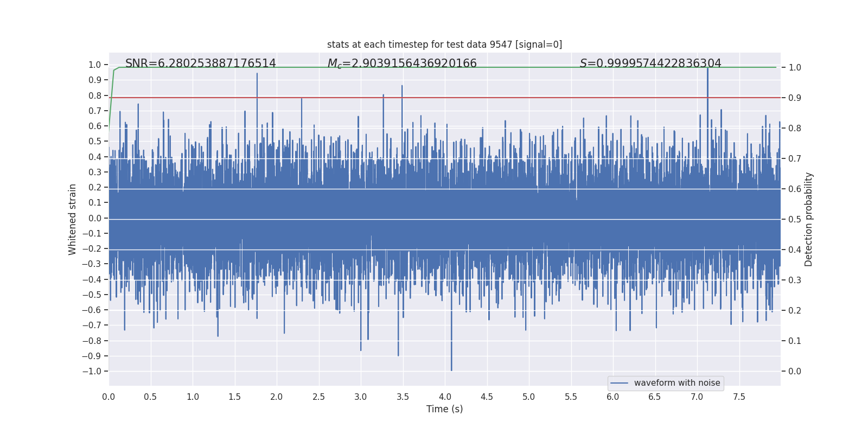Select the 5.5 tick on the time axis
868x434 pixels.
[571, 397]
